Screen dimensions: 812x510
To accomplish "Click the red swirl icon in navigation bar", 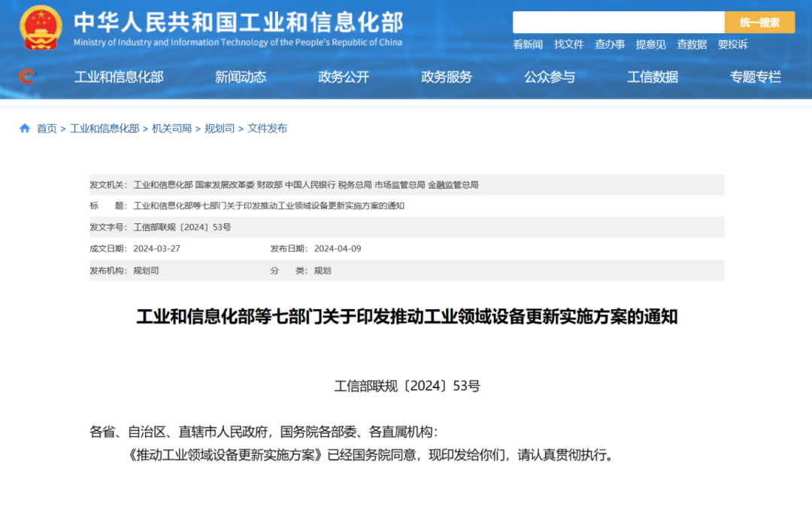I will pyautogui.click(x=27, y=76).
